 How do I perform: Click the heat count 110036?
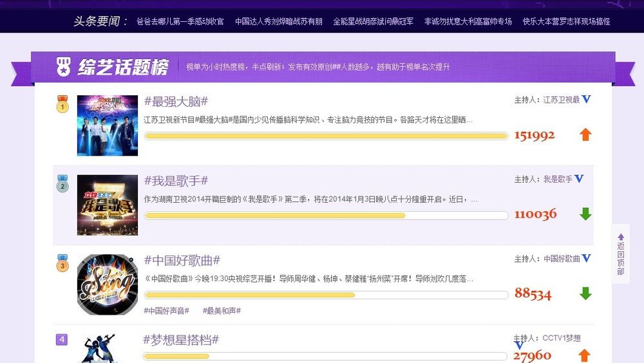(536, 214)
